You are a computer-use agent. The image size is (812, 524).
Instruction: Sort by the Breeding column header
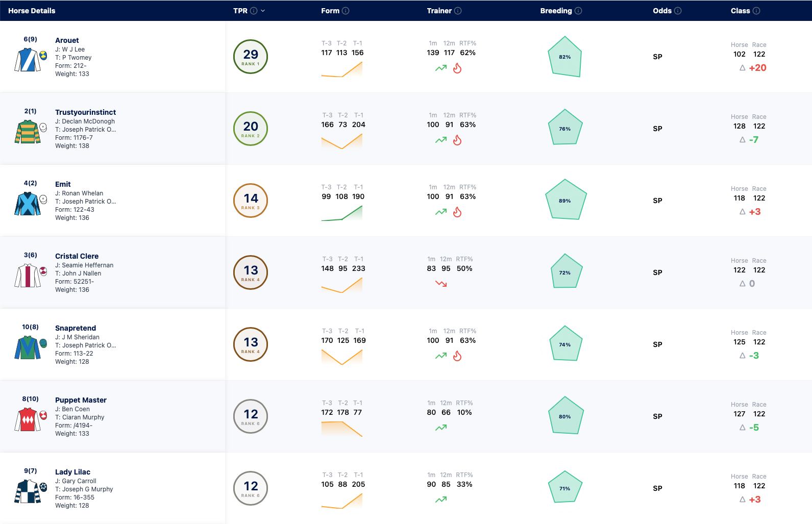[x=556, y=11]
